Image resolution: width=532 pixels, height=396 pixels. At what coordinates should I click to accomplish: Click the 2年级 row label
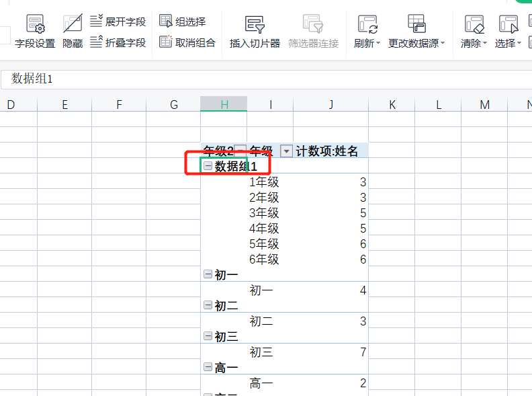pyautogui.click(x=264, y=197)
